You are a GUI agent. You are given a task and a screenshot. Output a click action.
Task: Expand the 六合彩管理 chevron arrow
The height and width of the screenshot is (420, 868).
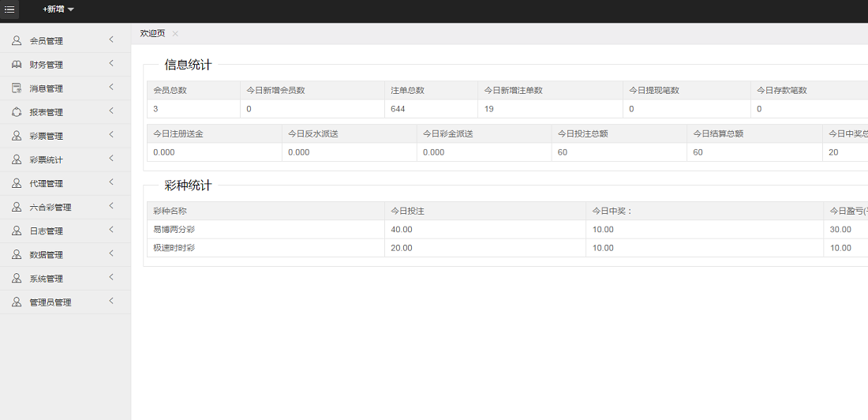pyautogui.click(x=111, y=206)
